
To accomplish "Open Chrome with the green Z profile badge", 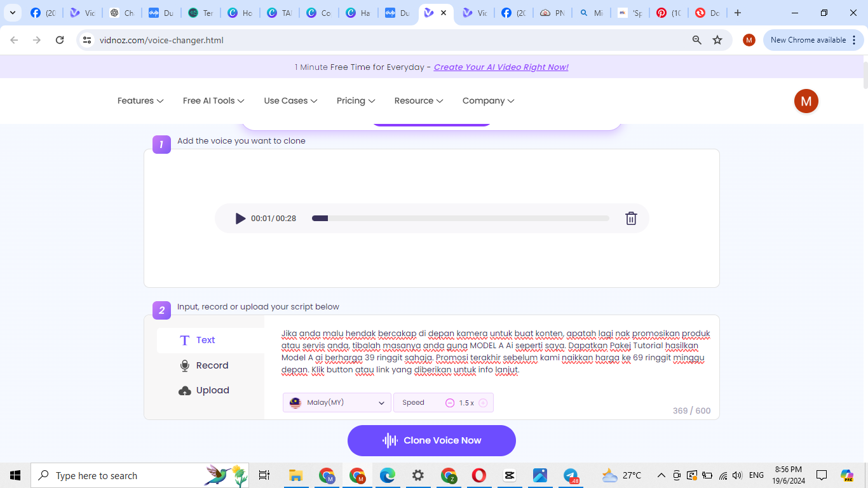I will click(449, 475).
